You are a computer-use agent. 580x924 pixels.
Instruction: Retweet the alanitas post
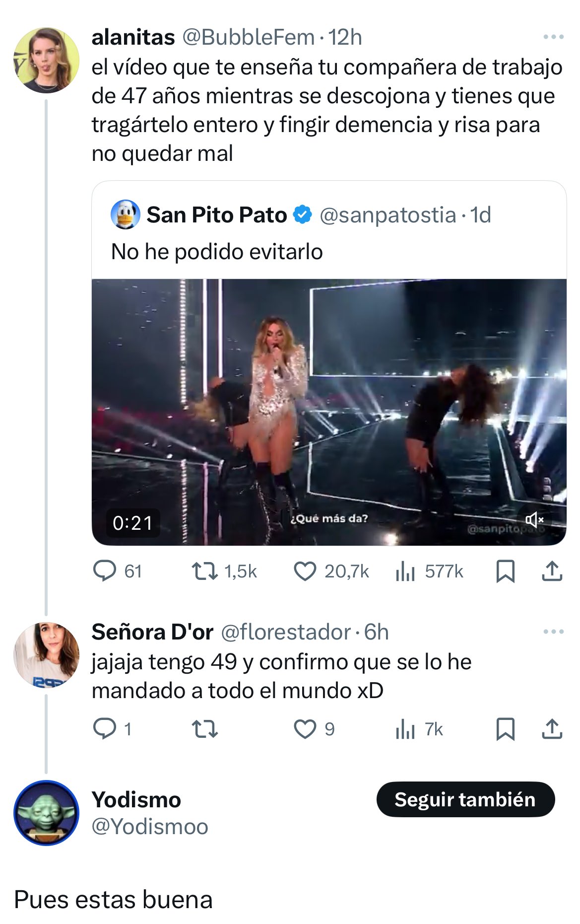click(204, 571)
